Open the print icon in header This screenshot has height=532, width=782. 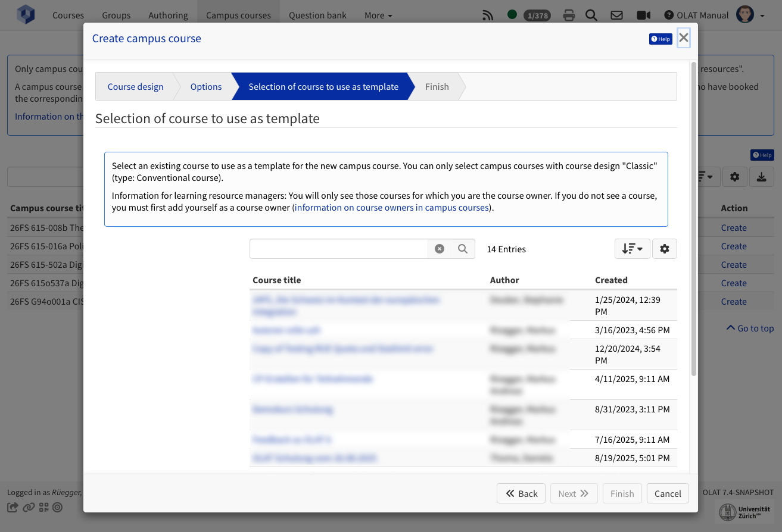click(569, 15)
